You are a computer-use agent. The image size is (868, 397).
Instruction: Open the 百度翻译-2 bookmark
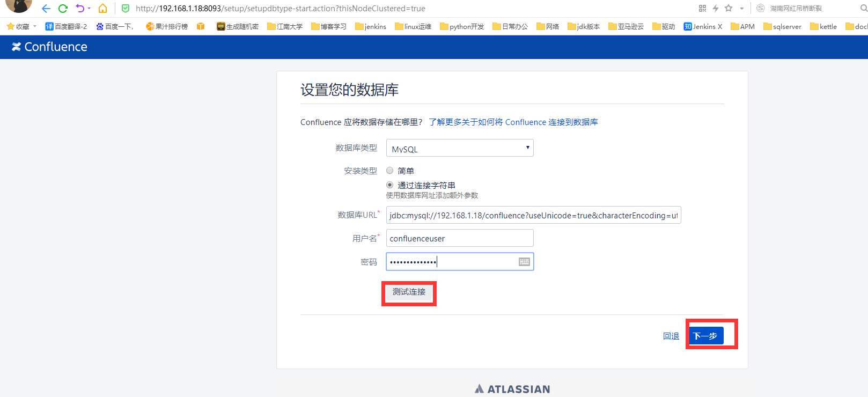coord(66,26)
